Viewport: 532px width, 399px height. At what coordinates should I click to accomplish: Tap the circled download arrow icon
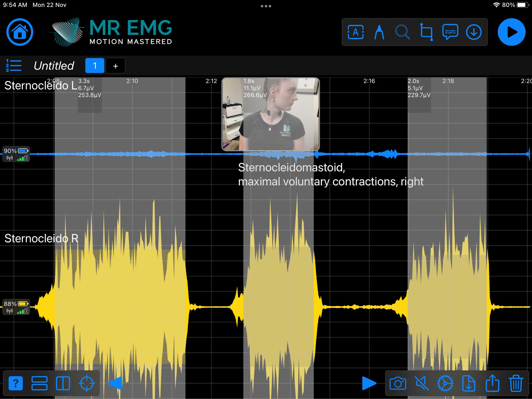[474, 32]
